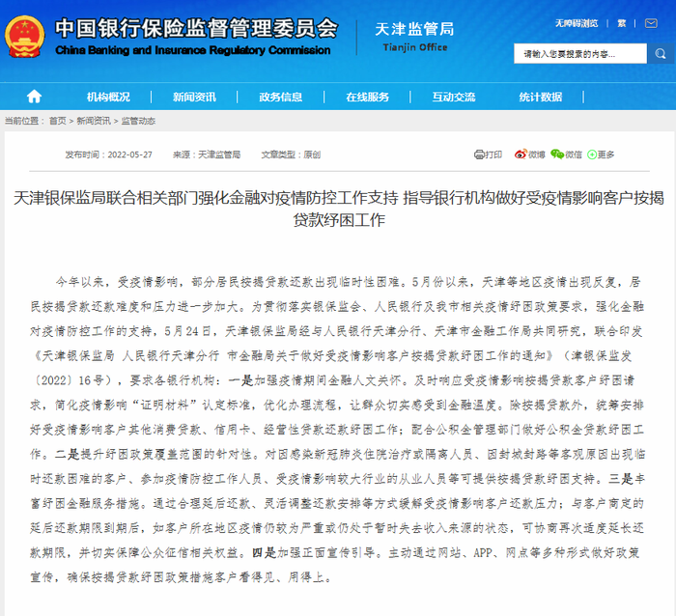Open the 在线服务 menu
Viewport: 676px width, 616px height.
(x=367, y=97)
